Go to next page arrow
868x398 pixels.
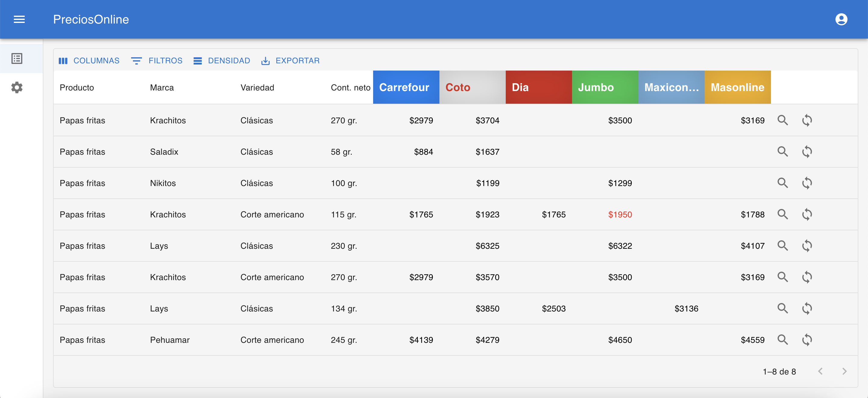[844, 371]
